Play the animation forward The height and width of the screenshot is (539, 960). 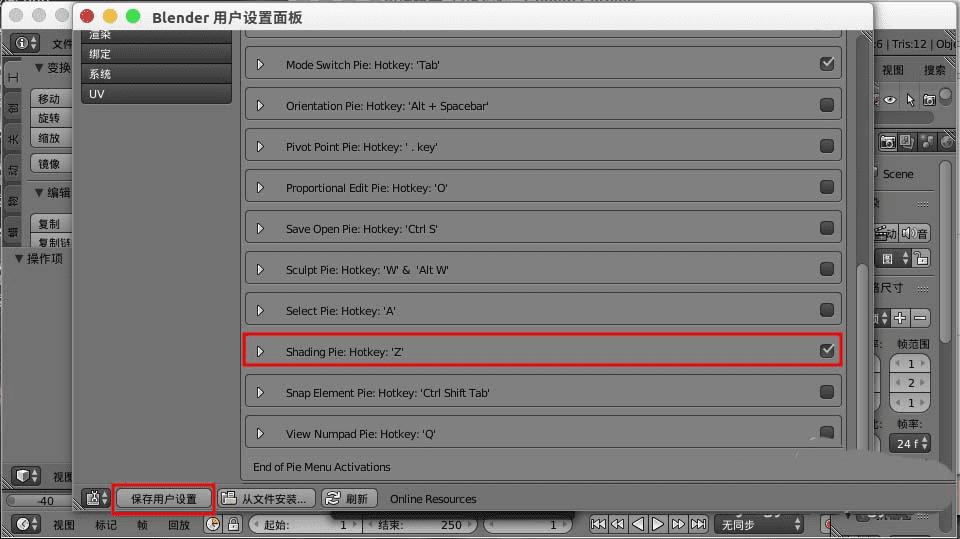coord(658,524)
